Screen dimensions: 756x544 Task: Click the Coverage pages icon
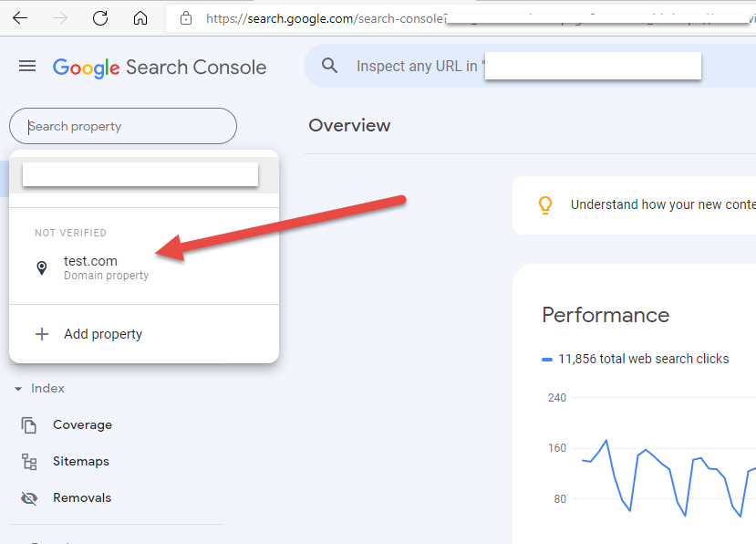(x=29, y=424)
